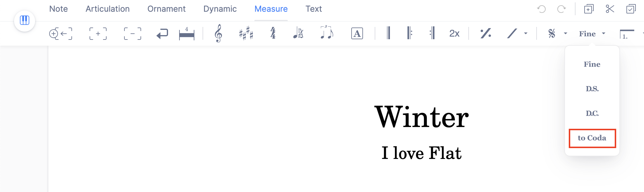
Task: Remove a measure with minus bracket icon
Action: point(132,34)
